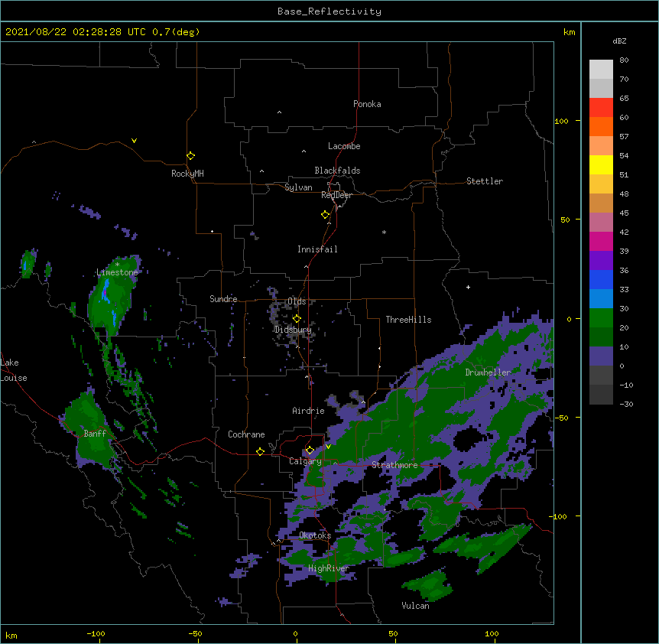Click the ThreeHills label
659x644 pixels.
[x=408, y=320]
